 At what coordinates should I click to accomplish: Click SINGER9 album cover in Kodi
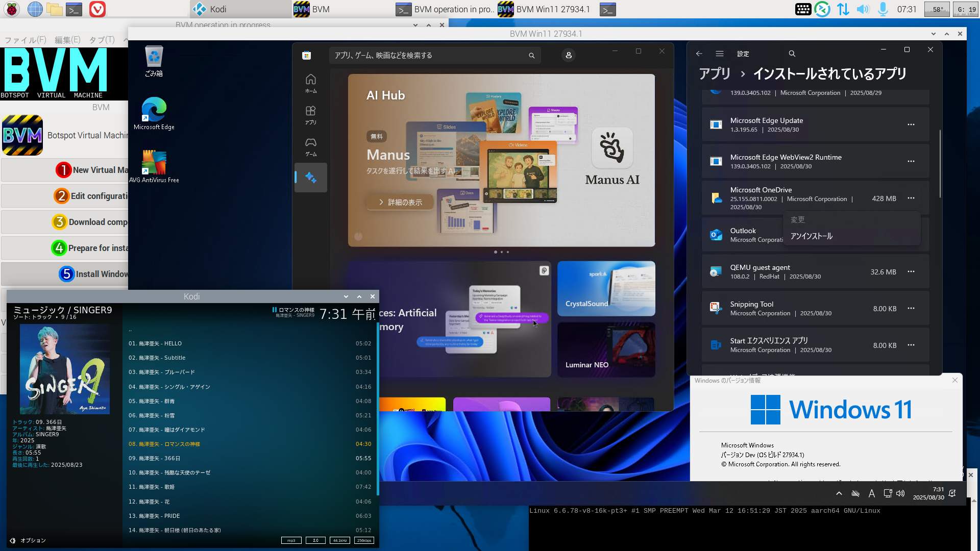point(65,369)
